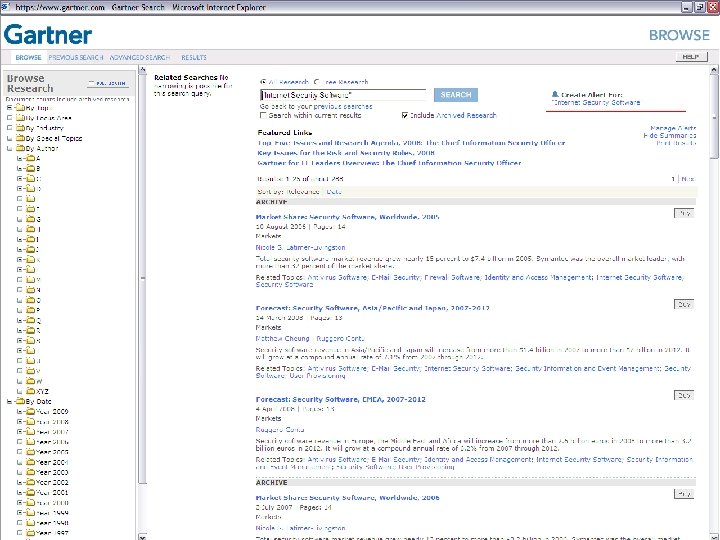Screen dimensions: 720x540
Task: Open Manage Alerts link
Action: [673, 128]
